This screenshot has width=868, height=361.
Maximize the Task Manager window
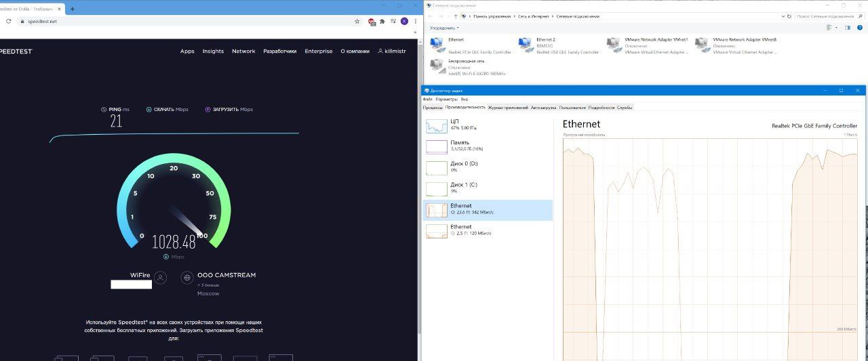tap(841, 90)
